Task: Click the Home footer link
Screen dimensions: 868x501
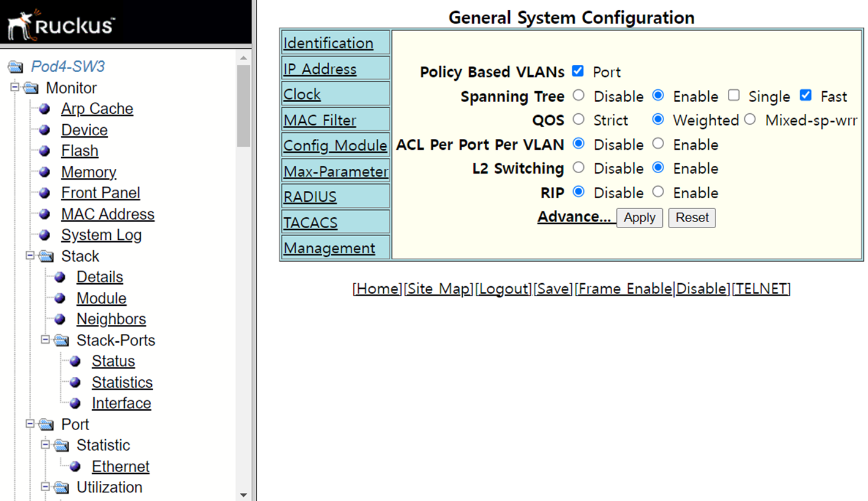Action: coord(377,289)
